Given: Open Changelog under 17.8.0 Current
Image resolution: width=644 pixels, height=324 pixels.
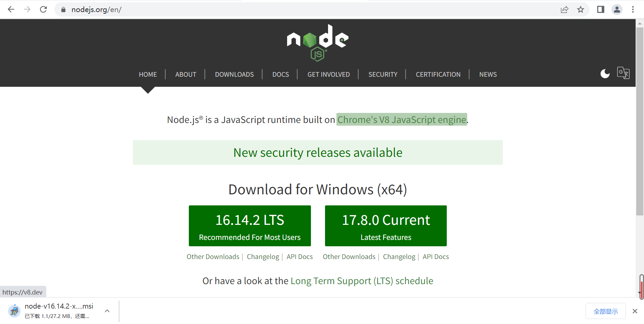Looking at the screenshot, I should point(399,257).
